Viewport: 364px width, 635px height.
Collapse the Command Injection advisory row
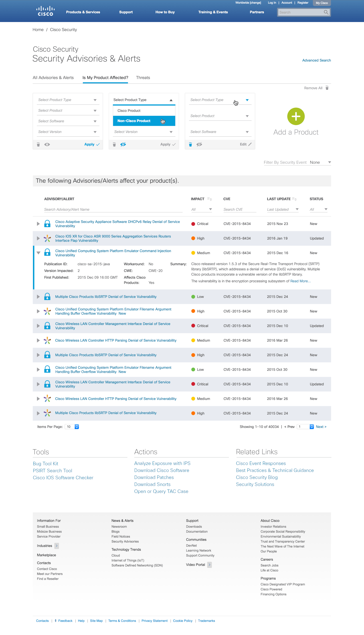point(38,253)
